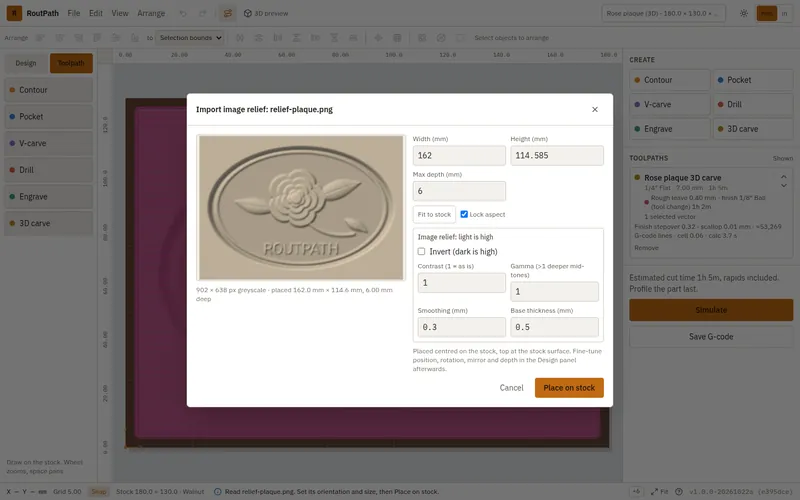Cancel the image relief import
The image size is (800, 500).
click(x=511, y=388)
